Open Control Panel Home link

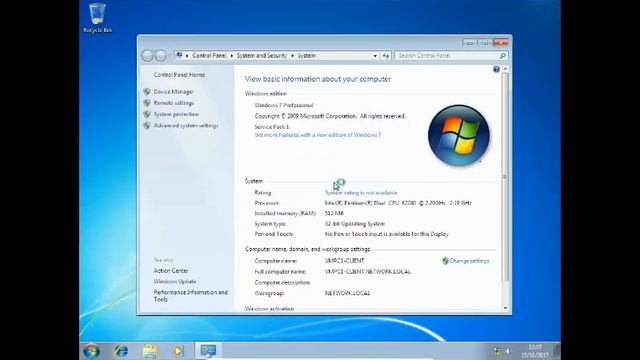pyautogui.click(x=179, y=75)
